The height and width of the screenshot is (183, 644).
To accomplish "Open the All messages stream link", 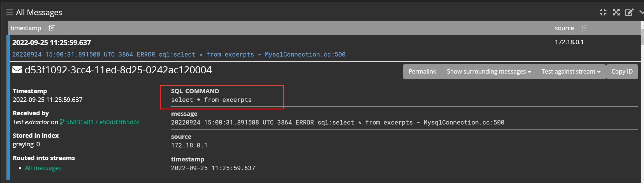I will click(x=43, y=168).
